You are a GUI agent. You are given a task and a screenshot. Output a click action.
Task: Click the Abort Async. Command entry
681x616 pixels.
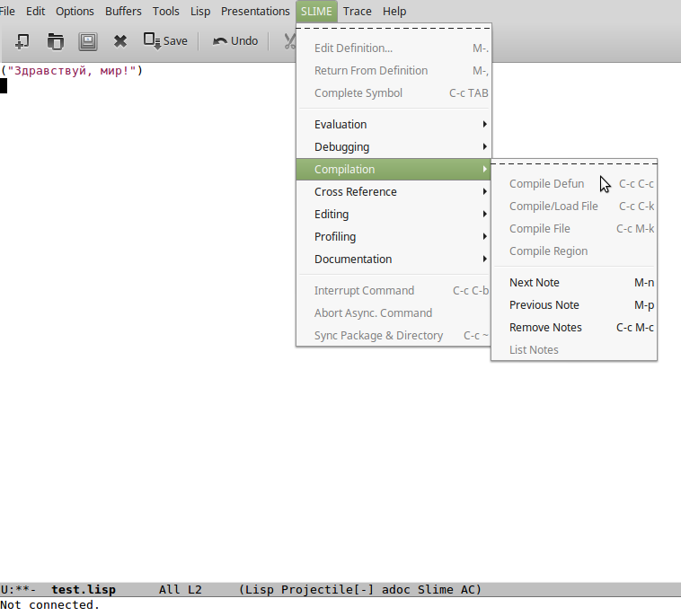point(394,313)
